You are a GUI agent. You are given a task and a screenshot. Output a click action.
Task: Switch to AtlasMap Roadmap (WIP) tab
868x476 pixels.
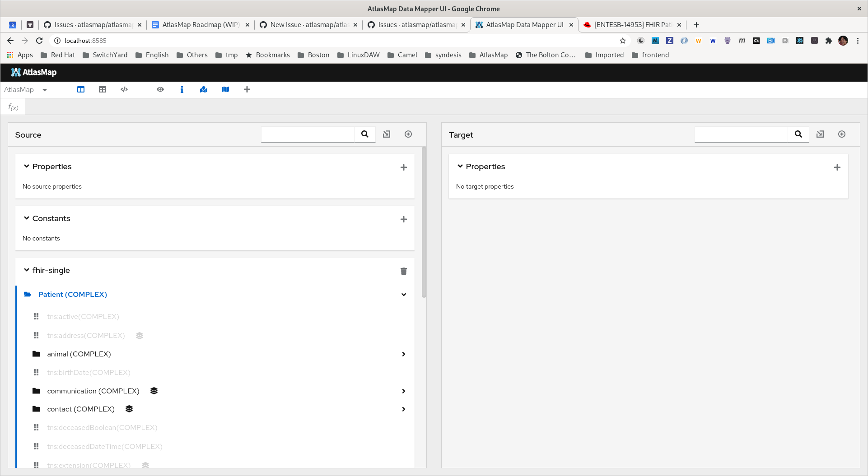[x=201, y=25]
